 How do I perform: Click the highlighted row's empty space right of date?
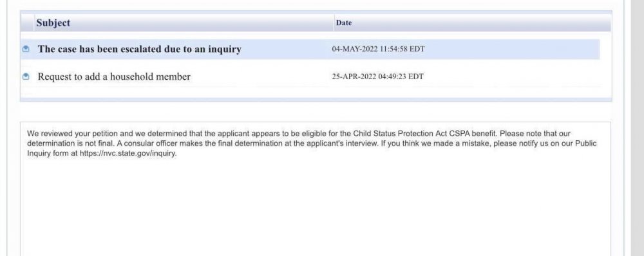click(511, 50)
